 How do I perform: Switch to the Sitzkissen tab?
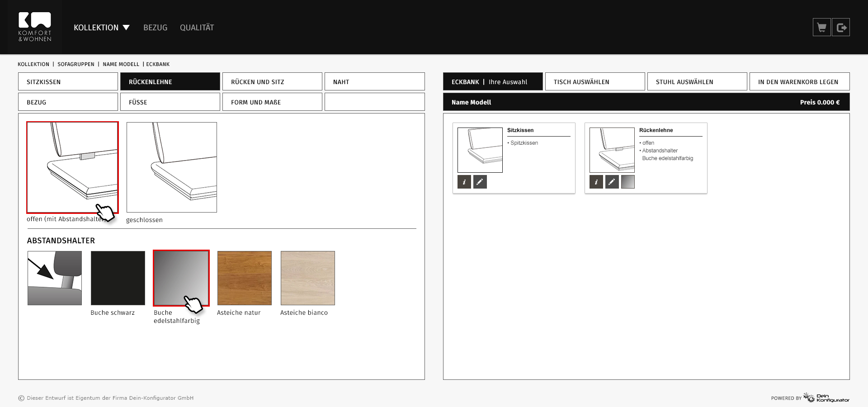(68, 82)
